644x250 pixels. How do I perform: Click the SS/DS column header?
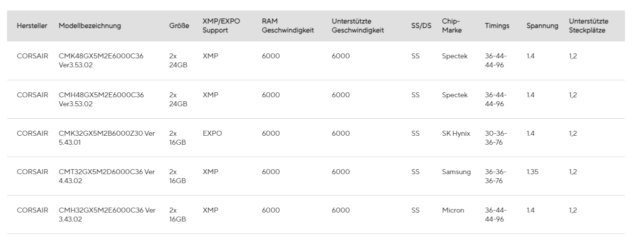[x=421, y=26]
